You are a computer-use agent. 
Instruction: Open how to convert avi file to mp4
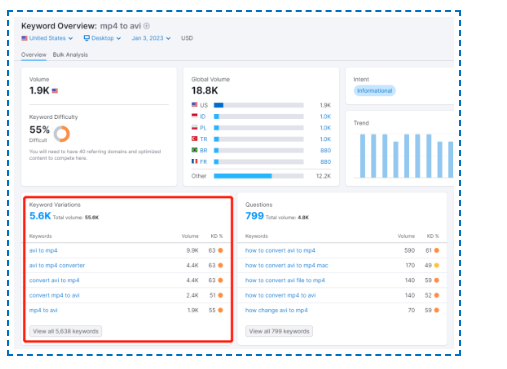coord(285,281)
